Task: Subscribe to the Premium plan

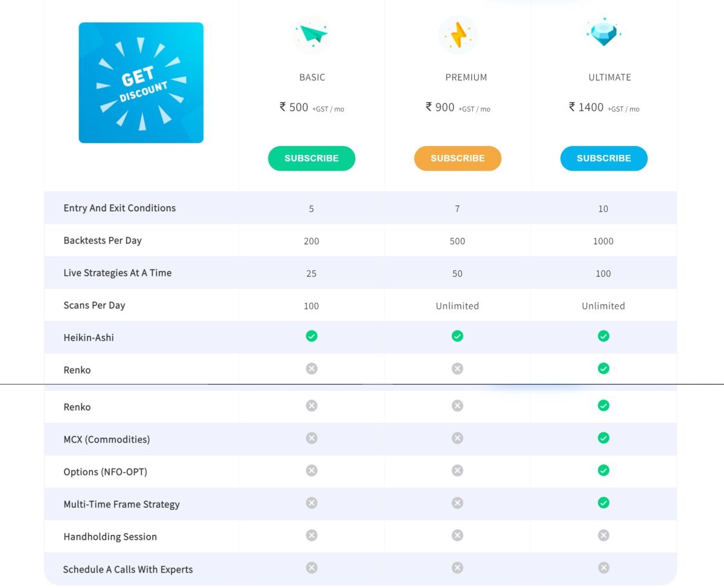Action: click(457, 158)
